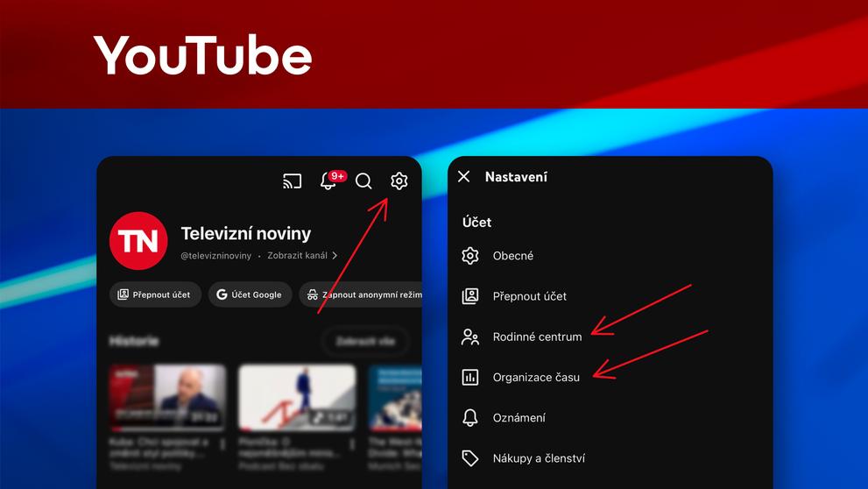This screenshot has width=868, height=489.
Task: Click the Oznámení bell icon in settings
Action: (x=470, y=417)
